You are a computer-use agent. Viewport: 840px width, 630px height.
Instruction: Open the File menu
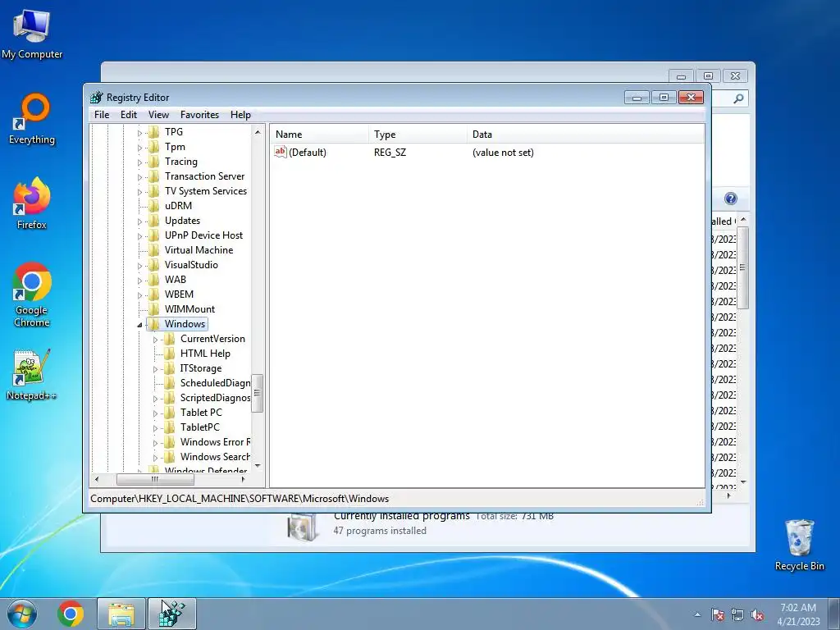102,115
